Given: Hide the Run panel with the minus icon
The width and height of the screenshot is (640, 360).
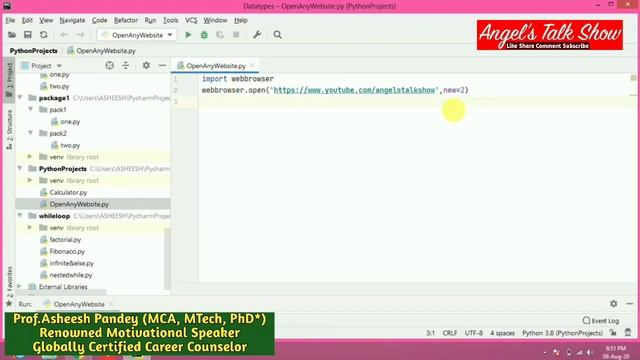Looking at the screenshot, I should click(629, 304).
